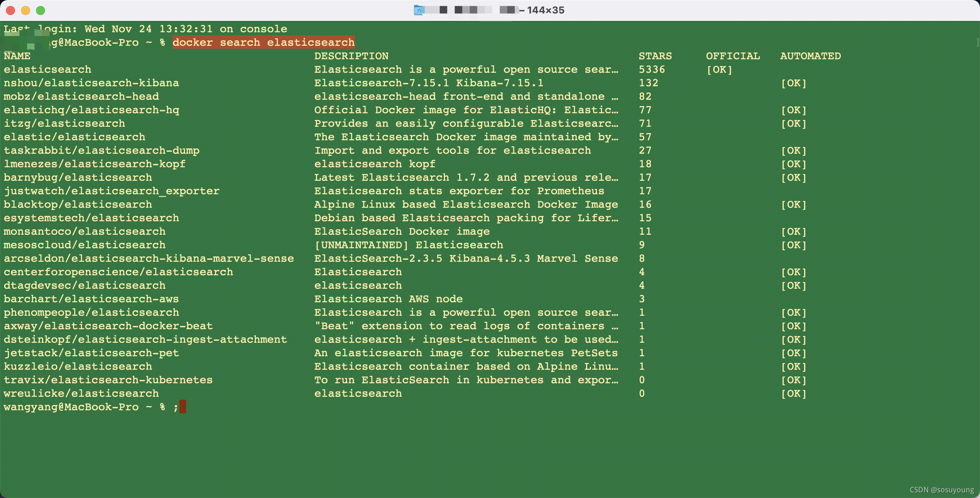Click 'Elasticsearch stats exporter for Prometheus' description
Viewport: 980px width, 498px height.
click(x=459, y=191)
